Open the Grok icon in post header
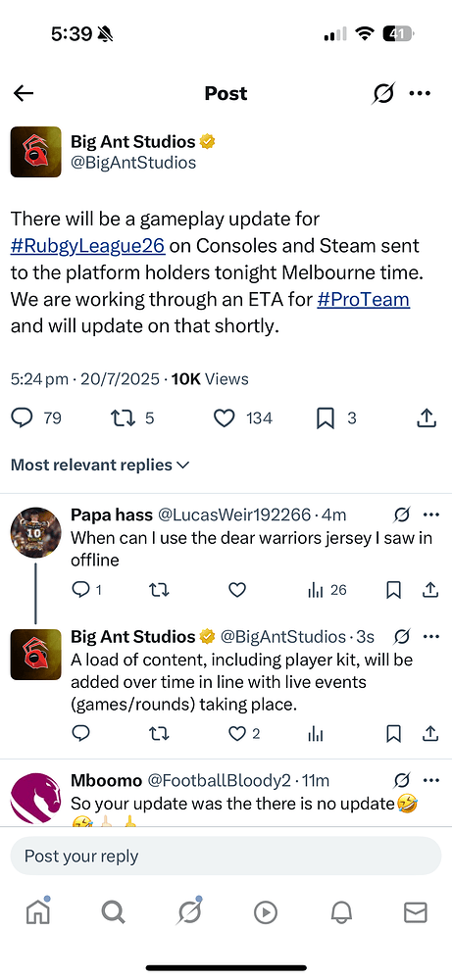This screenshot has width=452, height=980. (383, 94)
